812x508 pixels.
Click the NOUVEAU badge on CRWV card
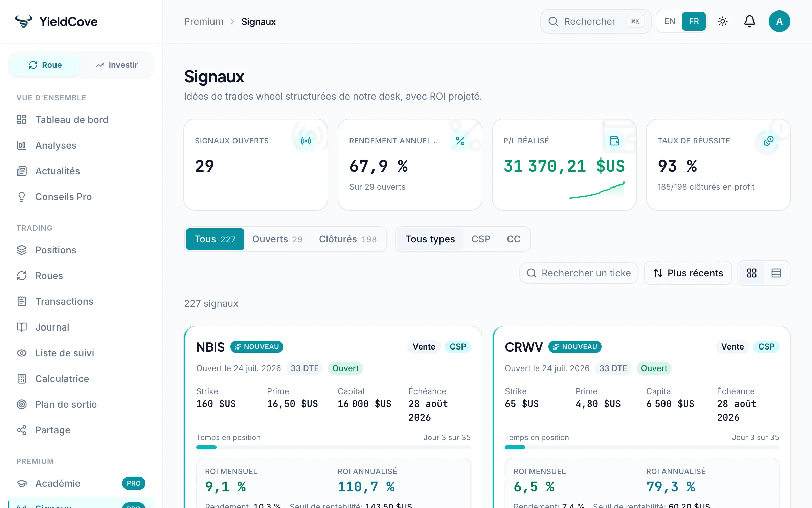click(575, 347)
